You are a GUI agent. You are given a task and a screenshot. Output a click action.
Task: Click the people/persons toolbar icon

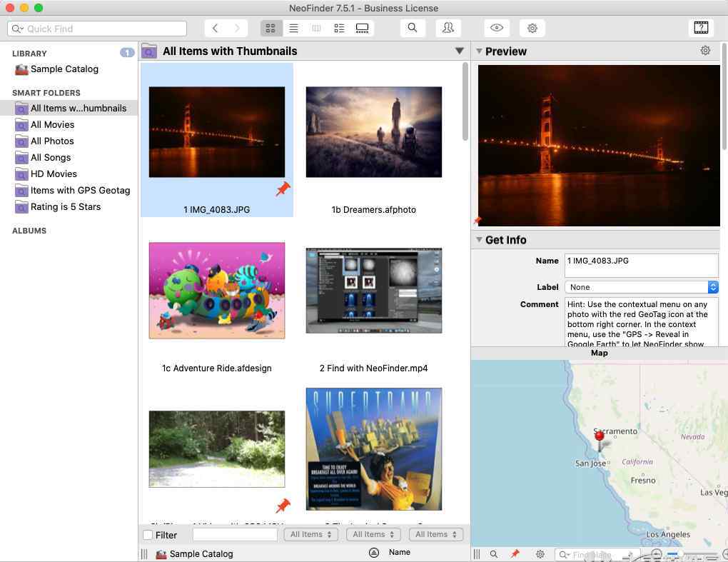click(x=448, y=29)
